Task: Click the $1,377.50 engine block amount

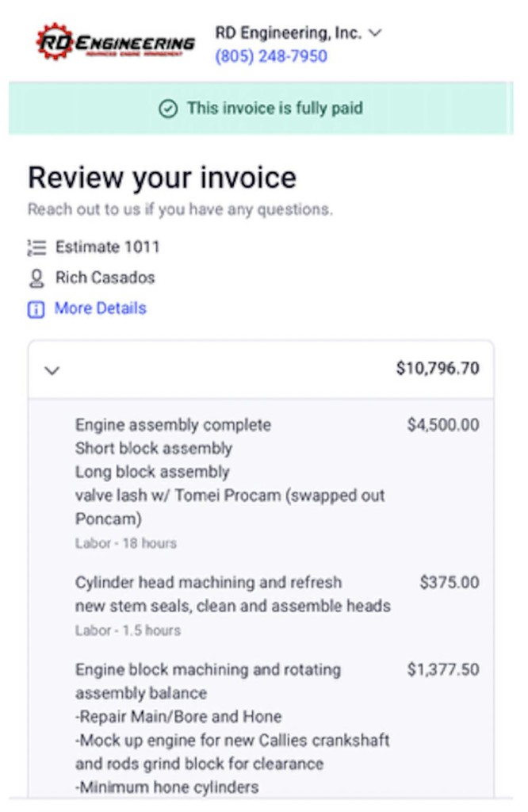Action: coord(443,670)
